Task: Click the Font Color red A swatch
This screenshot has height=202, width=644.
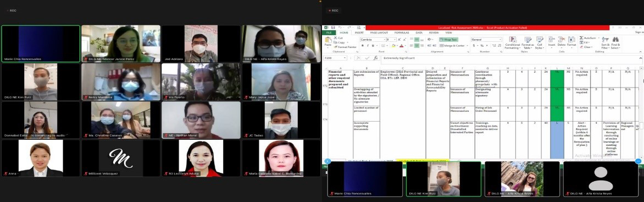Action: 401,46
